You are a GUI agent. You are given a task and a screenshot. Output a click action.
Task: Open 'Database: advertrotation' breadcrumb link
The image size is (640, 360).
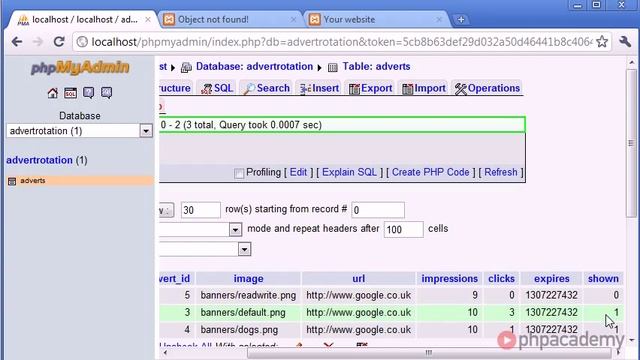[x=254, y=67]
